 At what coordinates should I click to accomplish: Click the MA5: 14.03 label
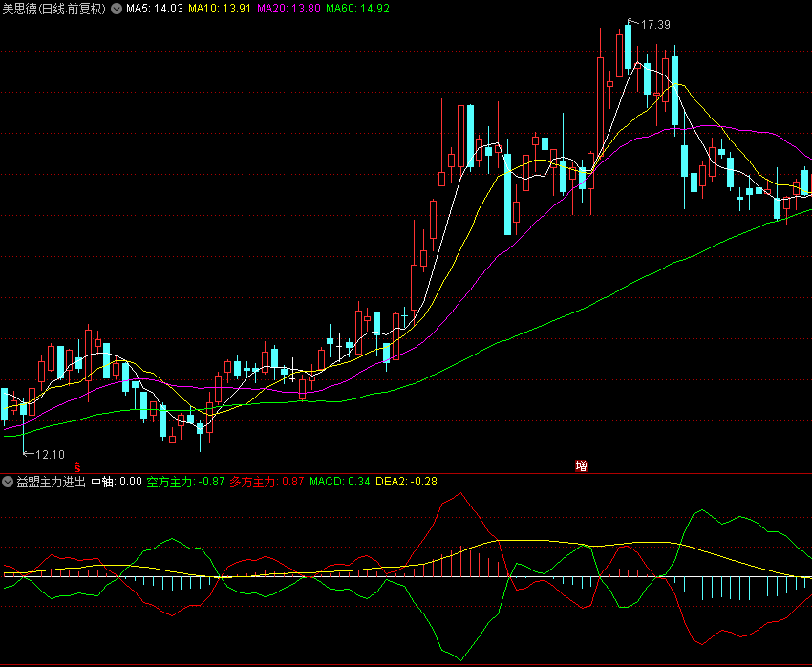click(155, 9)
